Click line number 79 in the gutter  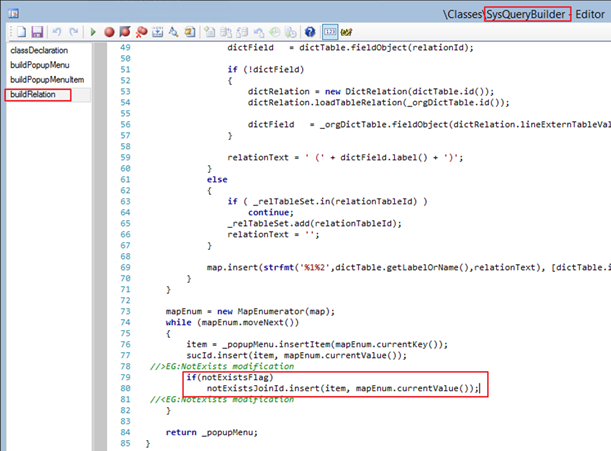[x=125, y=377]
